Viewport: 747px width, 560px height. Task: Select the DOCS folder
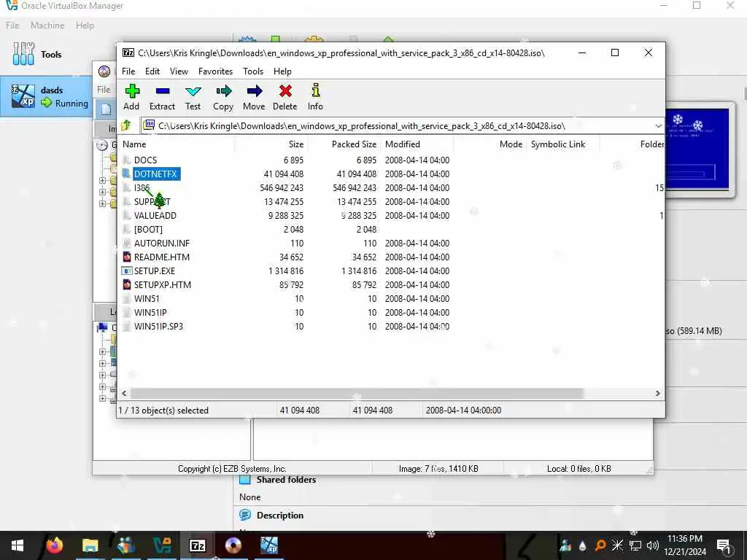point(145,160)
